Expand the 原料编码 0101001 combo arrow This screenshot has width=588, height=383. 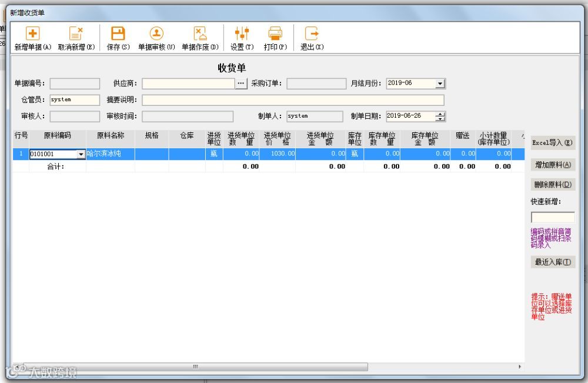coord(81,154)
